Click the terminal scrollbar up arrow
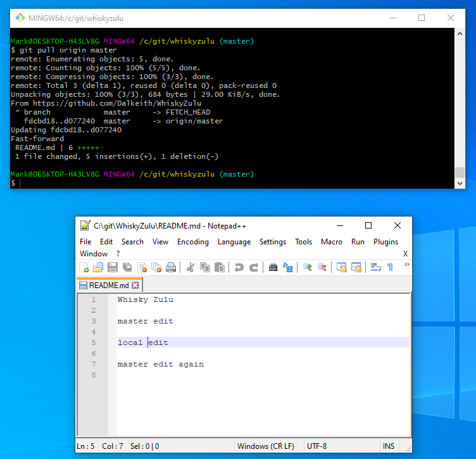The width and height of the screenshot is (476, 459). [x=460, y=34]
